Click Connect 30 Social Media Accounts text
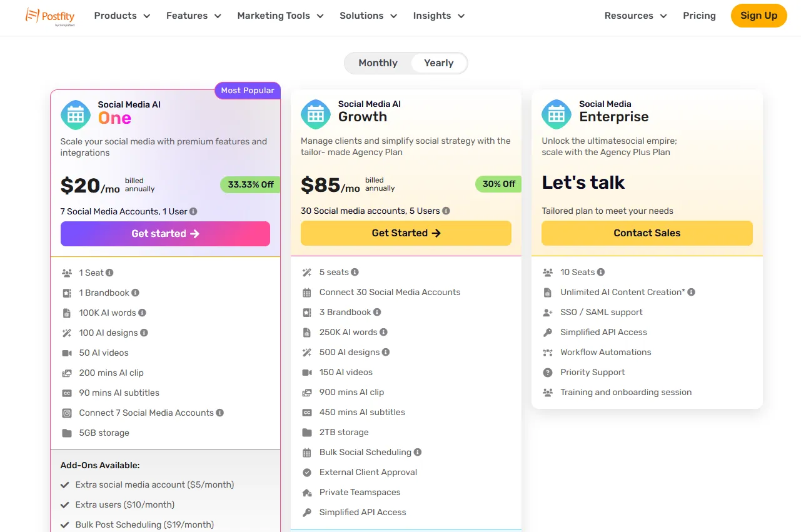This screenshot has width=801, height=532. [390, 292]
